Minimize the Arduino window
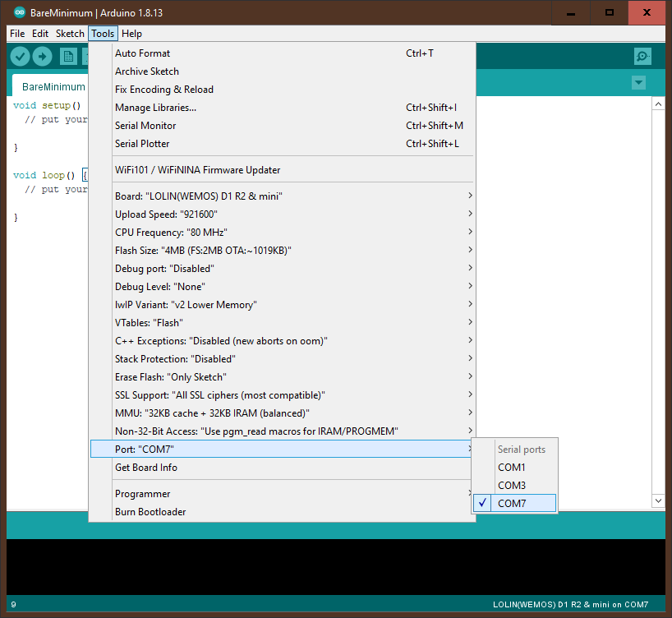The width and height of the screenshot is (672, 618). click(x=570, y=13)
